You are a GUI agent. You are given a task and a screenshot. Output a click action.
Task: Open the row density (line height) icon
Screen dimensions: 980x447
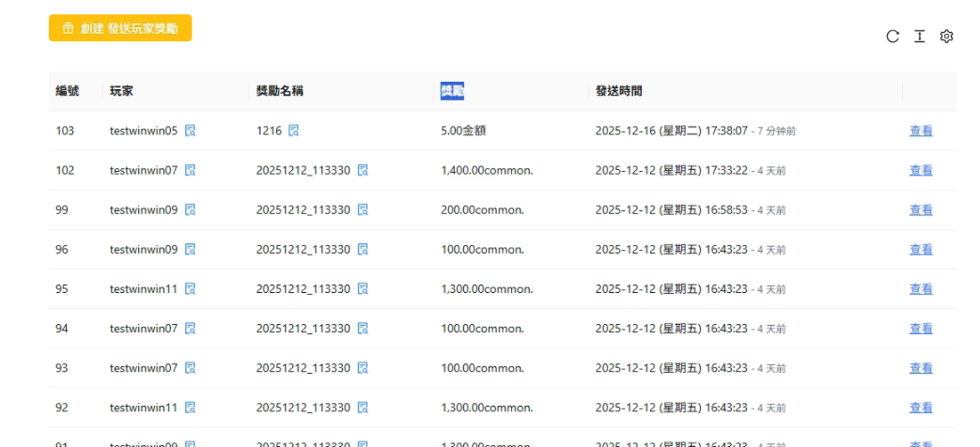[x=920, y=36]
